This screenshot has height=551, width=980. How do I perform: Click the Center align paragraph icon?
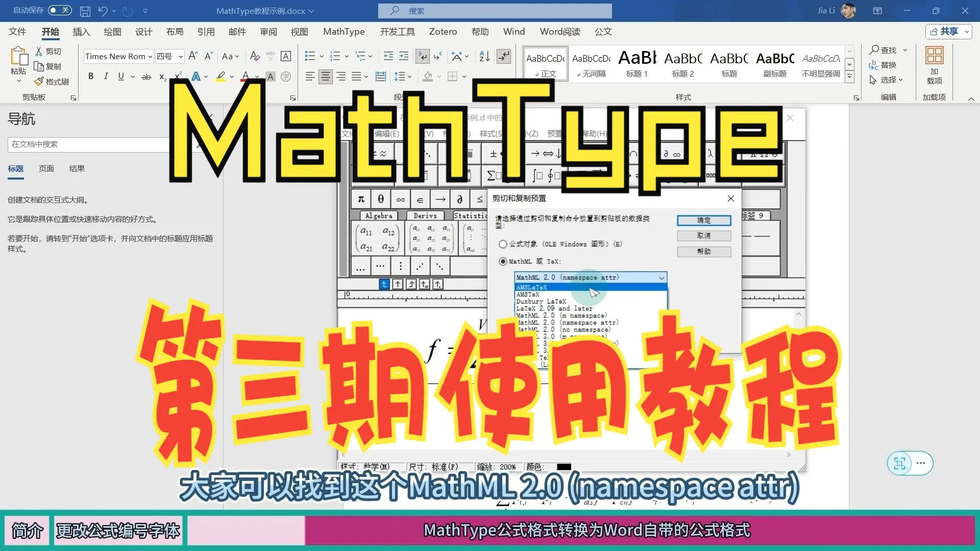325,77
